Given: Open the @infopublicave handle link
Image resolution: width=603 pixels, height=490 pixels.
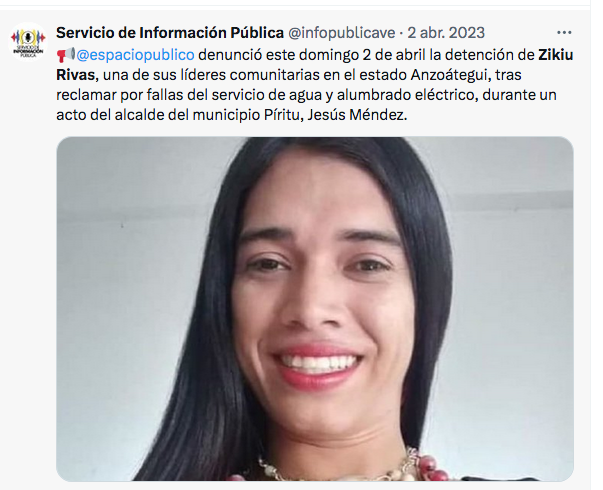Looking at the screenshot, I should point(341,33).
